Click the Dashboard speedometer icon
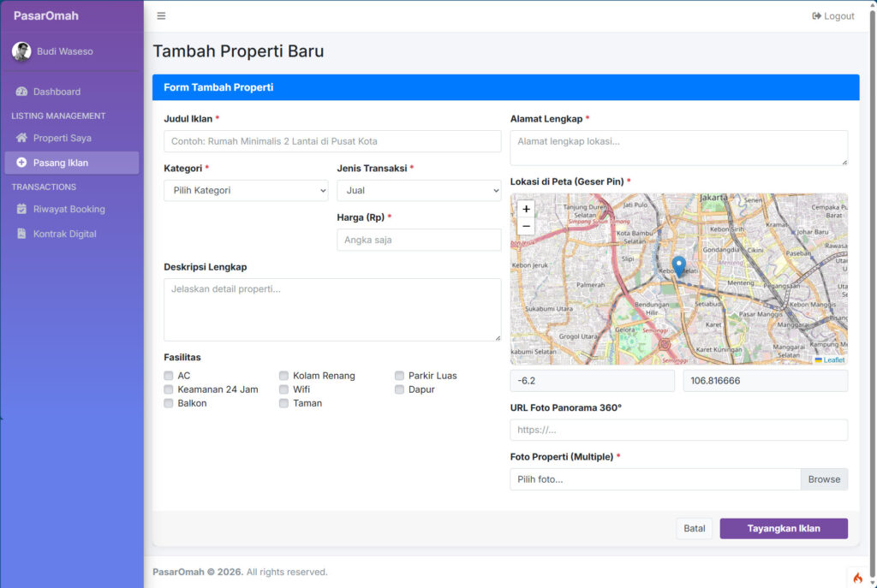The image size is (877, 588). point(21,92)
